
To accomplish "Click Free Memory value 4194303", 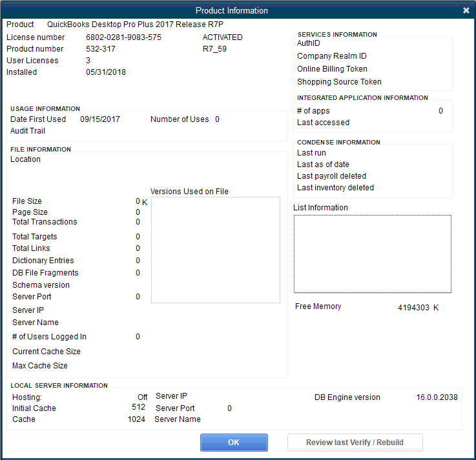I will tap(413, 308).
